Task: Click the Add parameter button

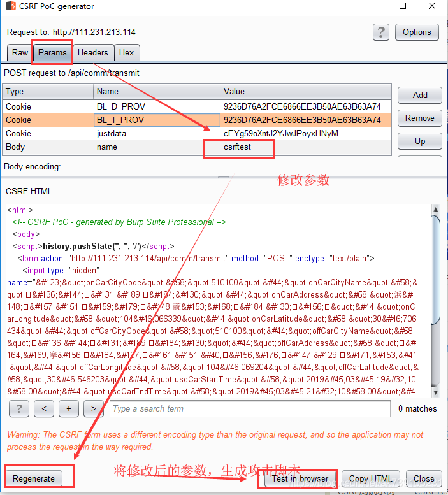Action: [x=420, y=95]
